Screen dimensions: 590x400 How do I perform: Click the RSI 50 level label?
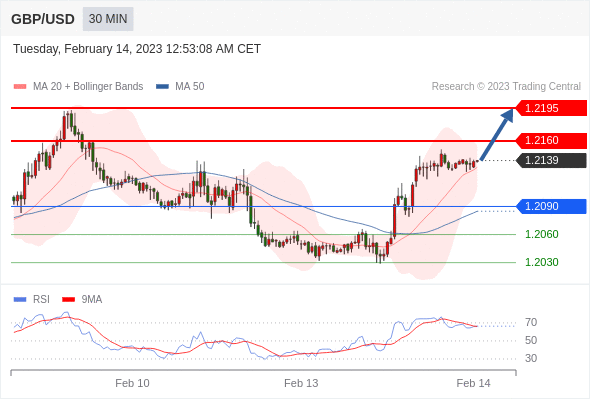pyautogui.click(x=531, y=341)
